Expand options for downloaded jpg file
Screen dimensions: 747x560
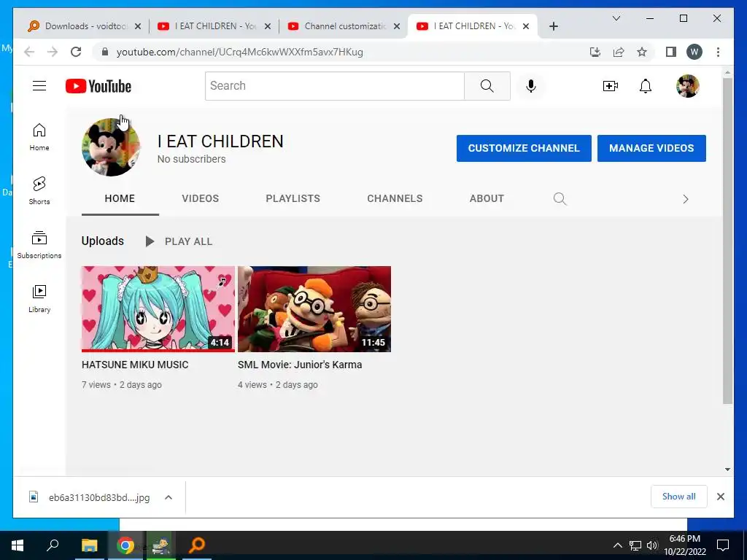tap(169, 497)
